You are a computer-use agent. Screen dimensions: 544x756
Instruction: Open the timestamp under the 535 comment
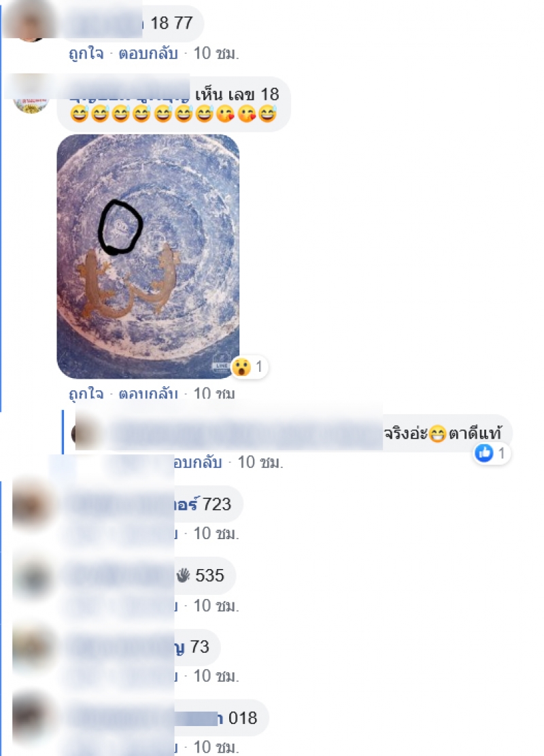pyautogui.click(x=216, y=605)
